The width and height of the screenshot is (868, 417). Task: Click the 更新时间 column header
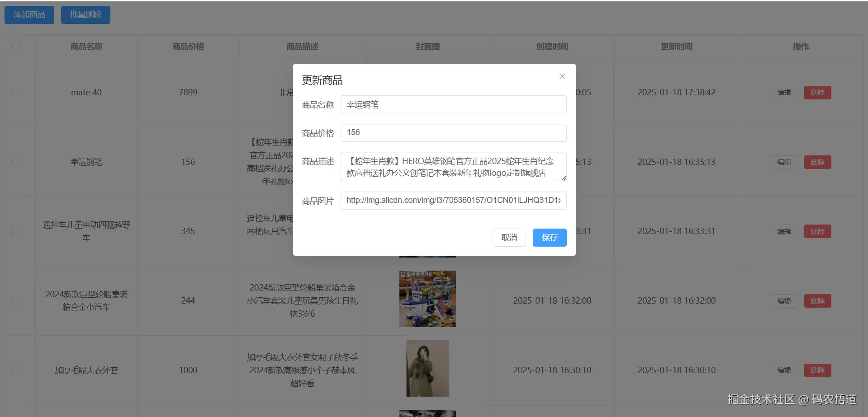[676, 47]
